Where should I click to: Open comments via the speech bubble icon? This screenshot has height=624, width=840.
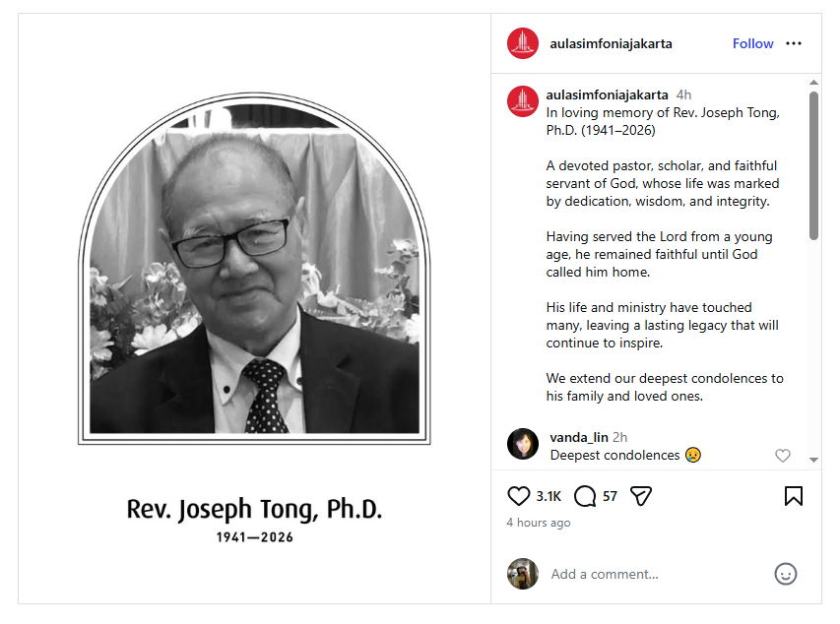(x=585, y=496)
